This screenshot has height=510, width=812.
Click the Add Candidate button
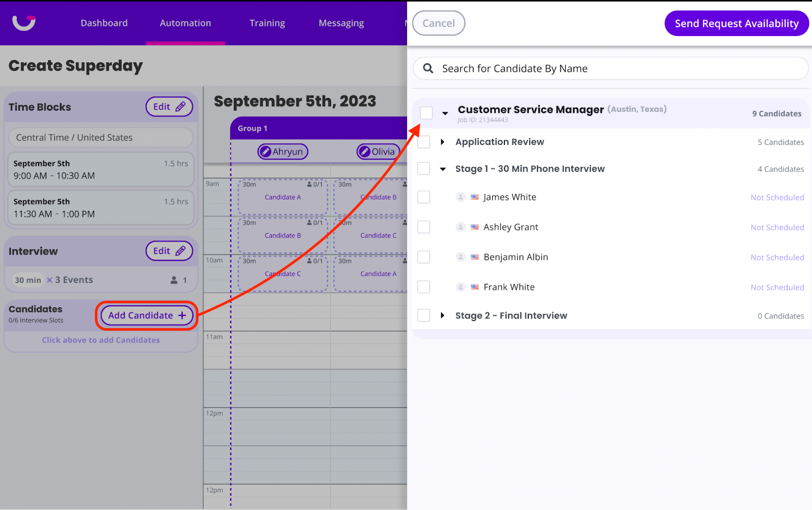coord(147,315)
